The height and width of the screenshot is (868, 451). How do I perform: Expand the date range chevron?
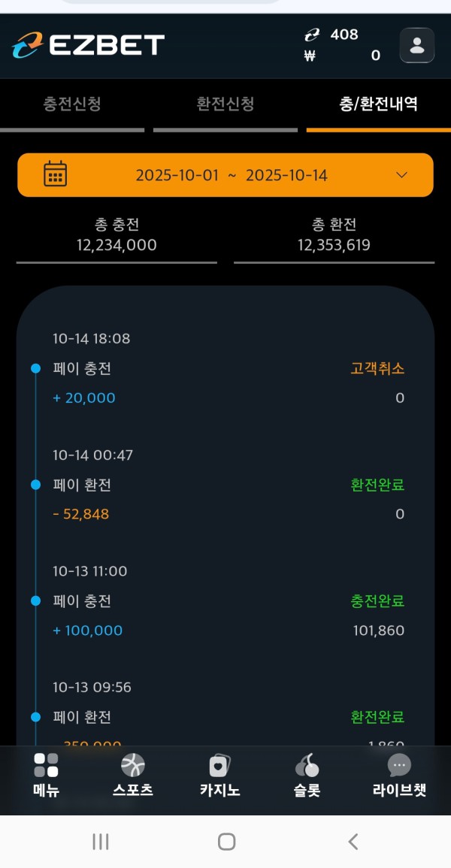coord(401,175)
